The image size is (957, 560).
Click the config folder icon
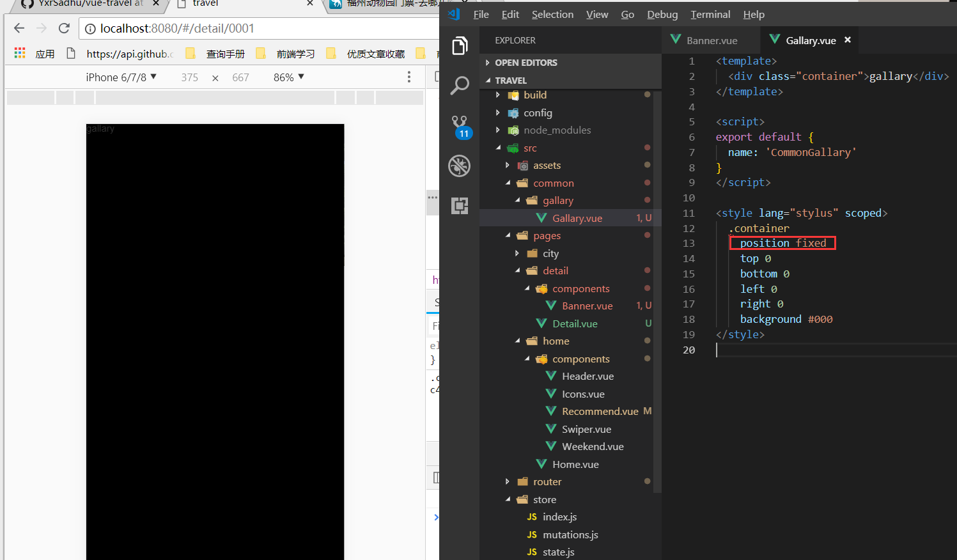click(x=513, y=113)
